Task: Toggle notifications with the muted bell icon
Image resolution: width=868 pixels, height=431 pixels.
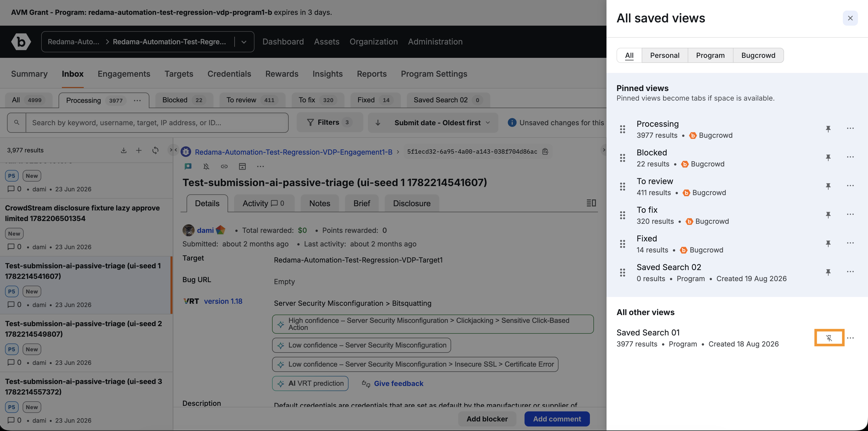Action: (206, 166)
